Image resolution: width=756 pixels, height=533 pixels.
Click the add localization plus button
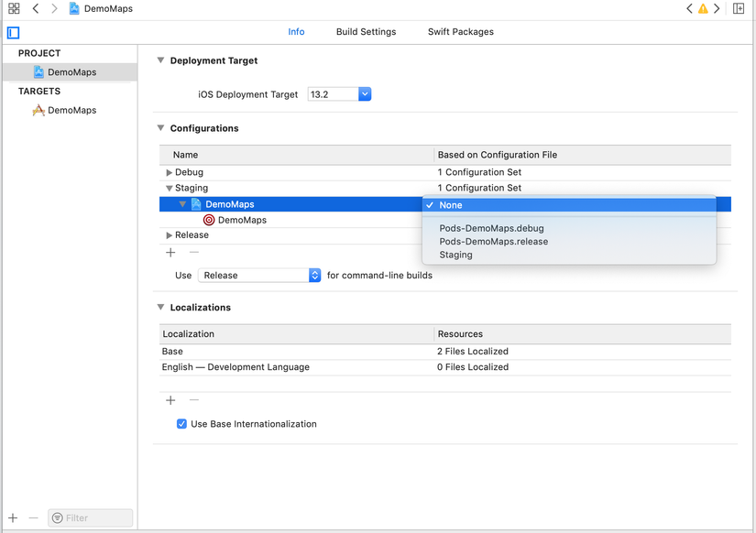pos(170,400)
